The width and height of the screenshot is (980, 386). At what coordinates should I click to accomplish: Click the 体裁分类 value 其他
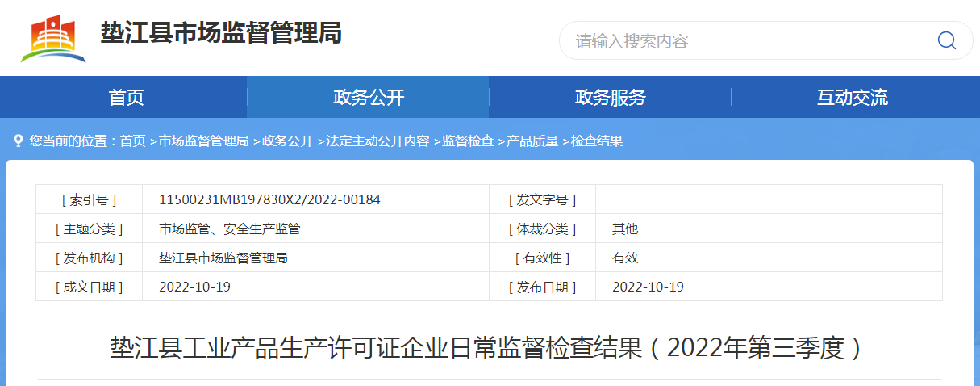click(x=625, y=229)
